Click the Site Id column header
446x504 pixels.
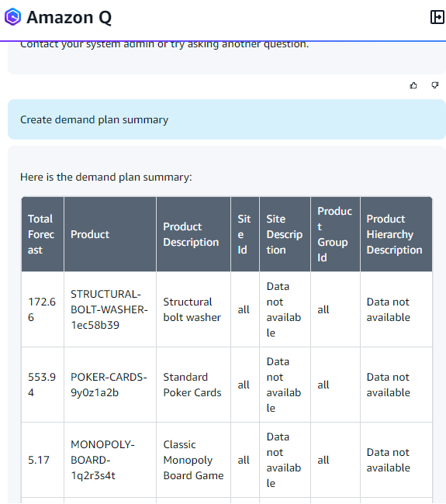point(244,234)
